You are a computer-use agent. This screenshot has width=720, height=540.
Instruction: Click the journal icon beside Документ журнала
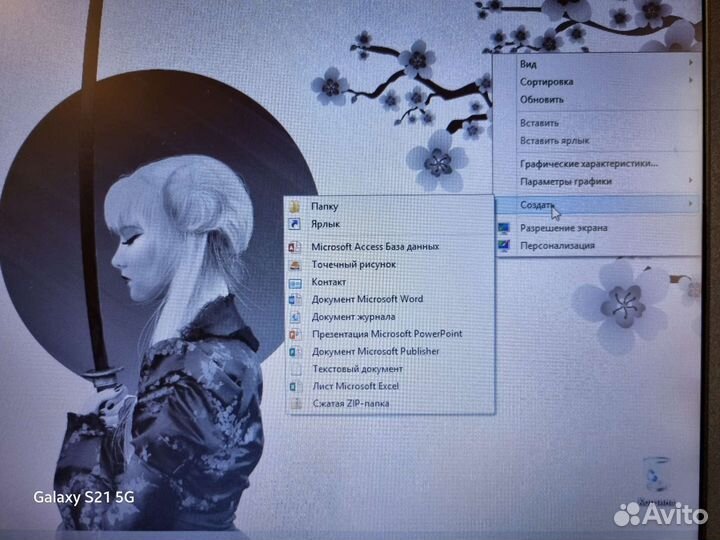[x=295, y=317]
